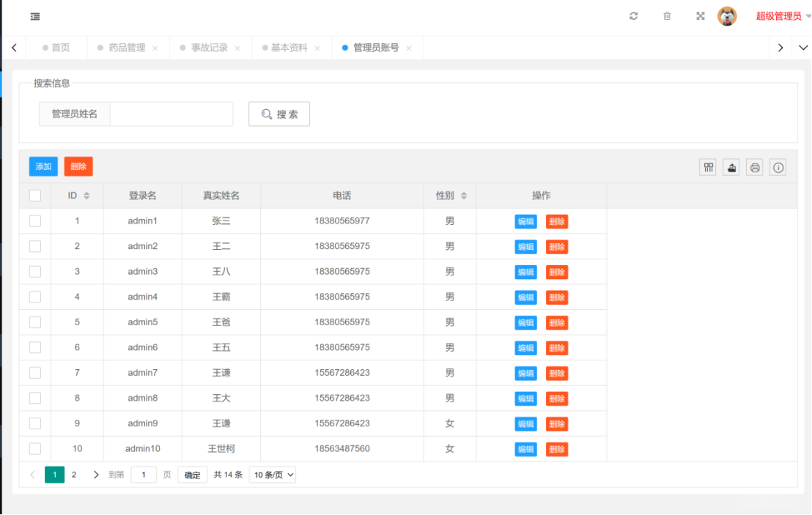812x515 pixels.
Task: Sort the table by the ID column arrows
Action: pos(86,196)
